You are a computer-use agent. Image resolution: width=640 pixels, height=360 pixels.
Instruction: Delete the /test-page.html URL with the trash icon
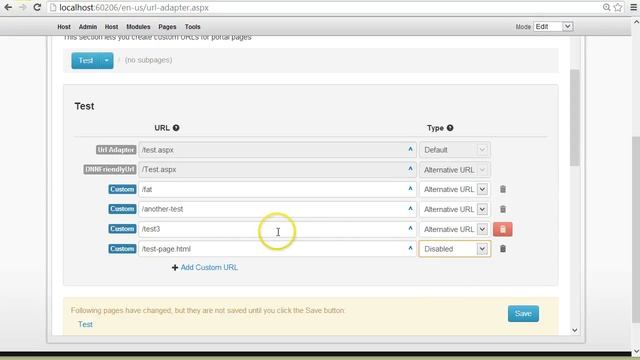(503, 249)
